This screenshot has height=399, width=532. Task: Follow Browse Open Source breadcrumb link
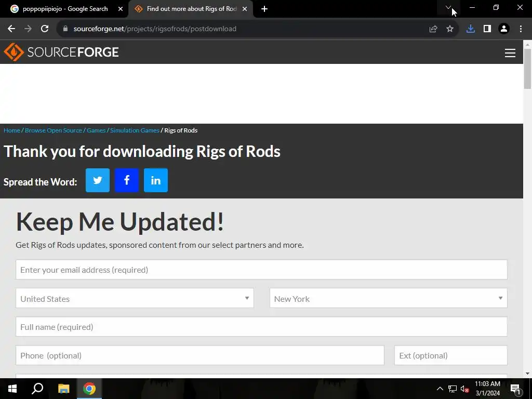[x=54, y=130]
